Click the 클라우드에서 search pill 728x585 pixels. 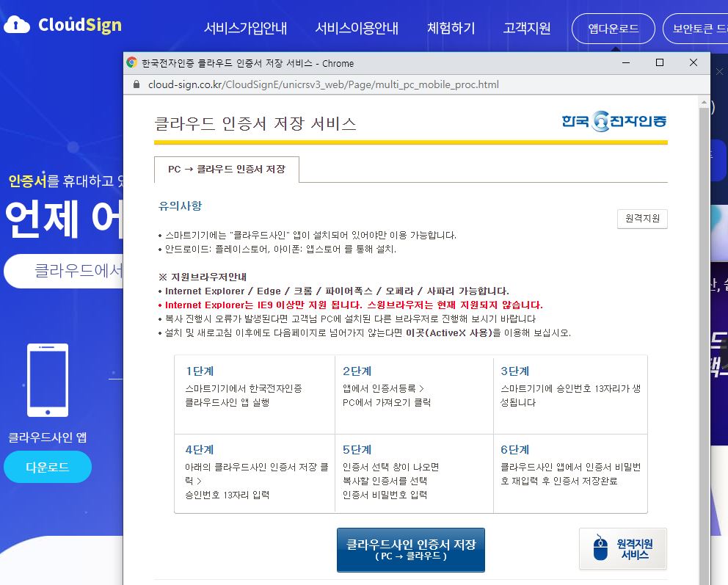64,271
